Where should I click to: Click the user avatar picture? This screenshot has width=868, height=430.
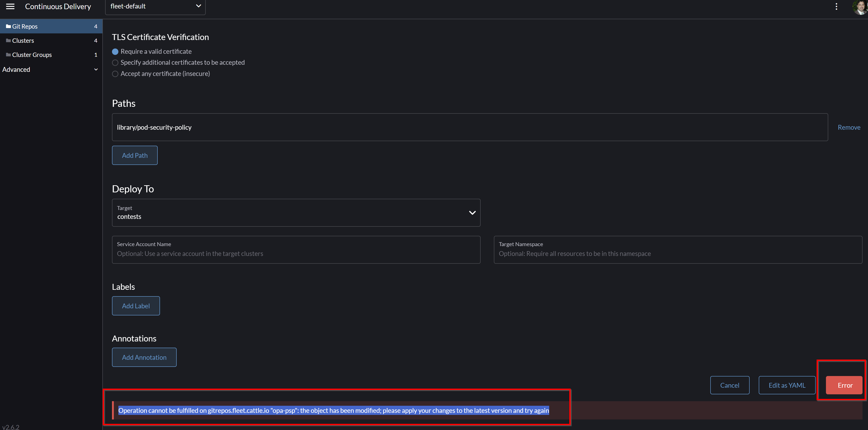[x=859, y=7]
